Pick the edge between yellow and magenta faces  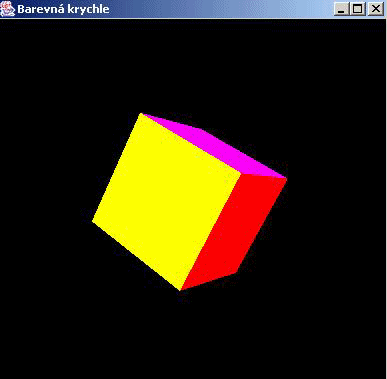pyautogui.click(x=191, y=143)
